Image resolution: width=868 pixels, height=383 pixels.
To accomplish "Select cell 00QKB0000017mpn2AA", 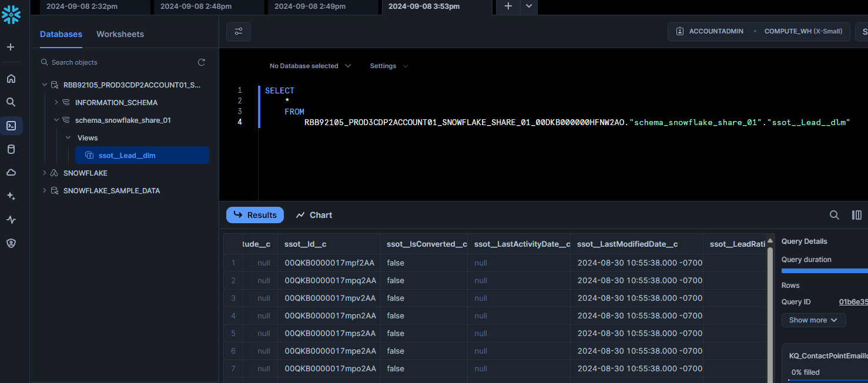I will 329,315.
